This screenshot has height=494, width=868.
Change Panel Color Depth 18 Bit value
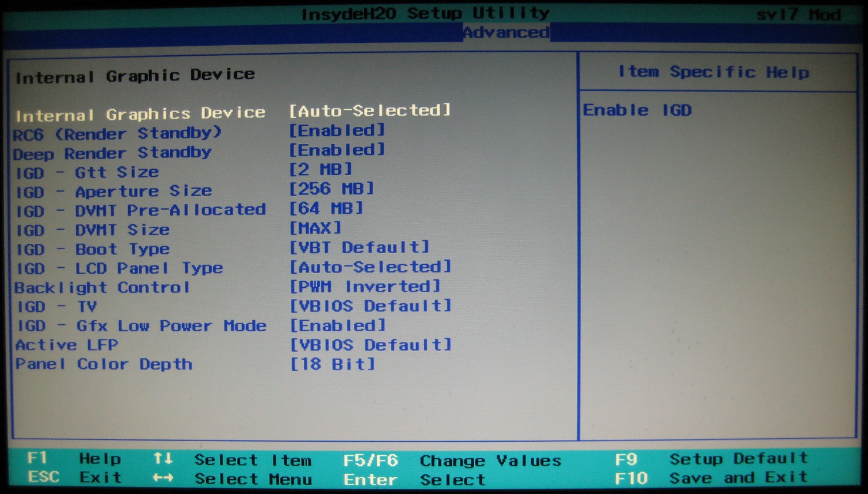coord(333,364)
